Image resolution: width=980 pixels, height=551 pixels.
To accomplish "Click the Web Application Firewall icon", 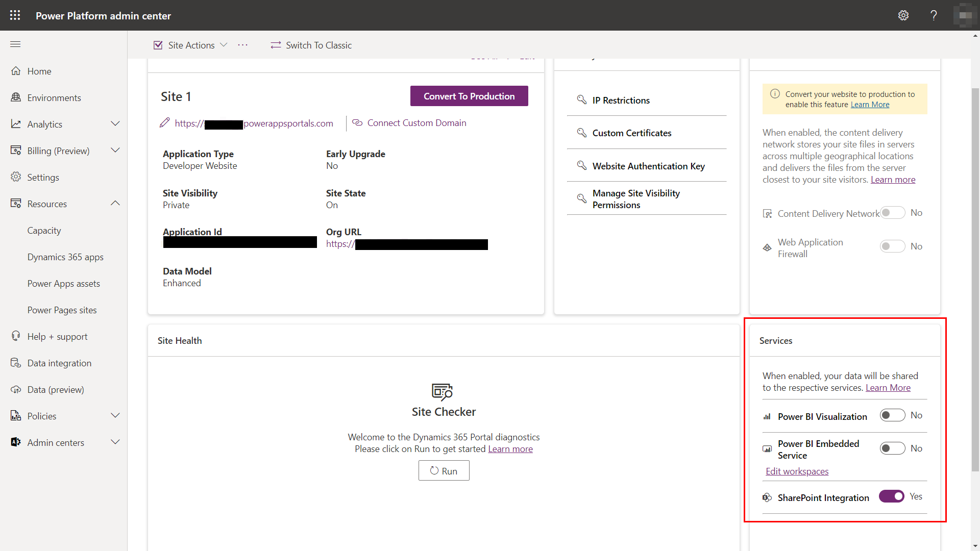I will 767,247.
